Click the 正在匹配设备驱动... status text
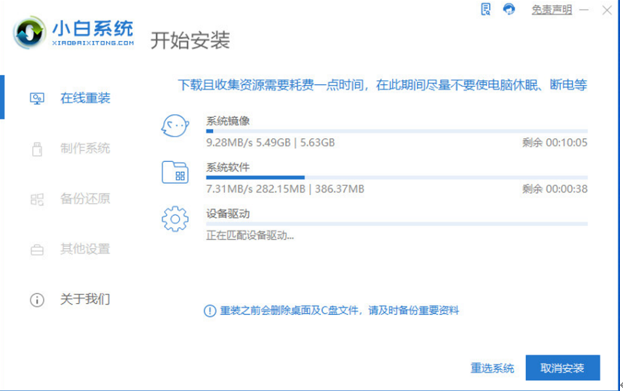Screen dimensions: 623x391 (250, 236)
